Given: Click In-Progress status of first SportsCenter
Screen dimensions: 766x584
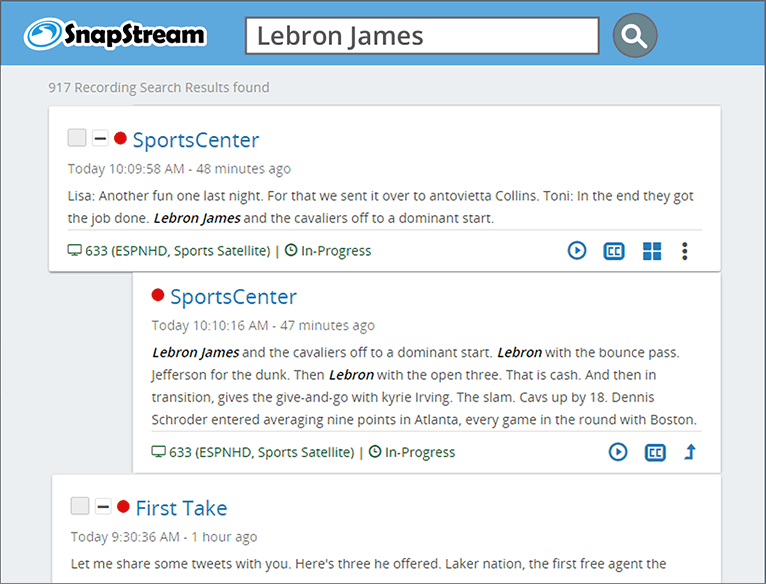Looking at the screenshot, I should coord(336,251).
